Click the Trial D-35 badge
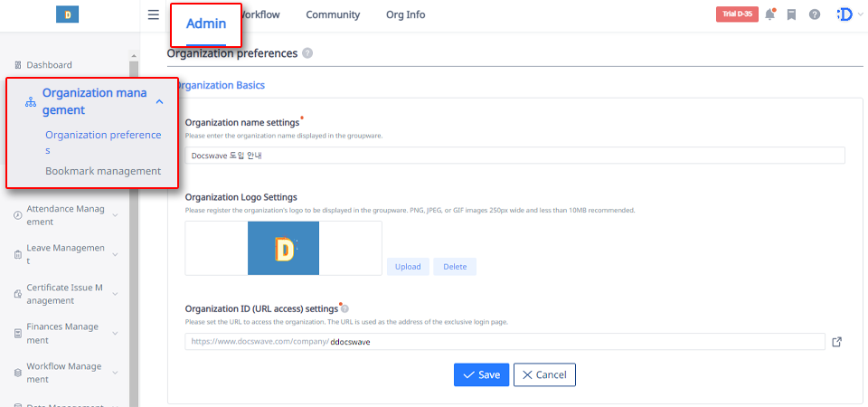The width and height of the screenshot is (868, 407). pyautogui.click(x=735, y=14)
